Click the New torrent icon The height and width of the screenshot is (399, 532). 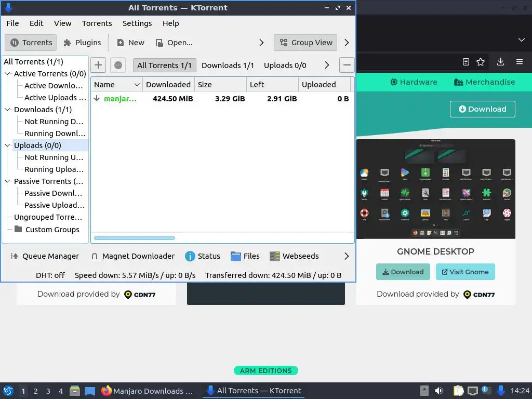pyautogui.click(x=120, y=43)
